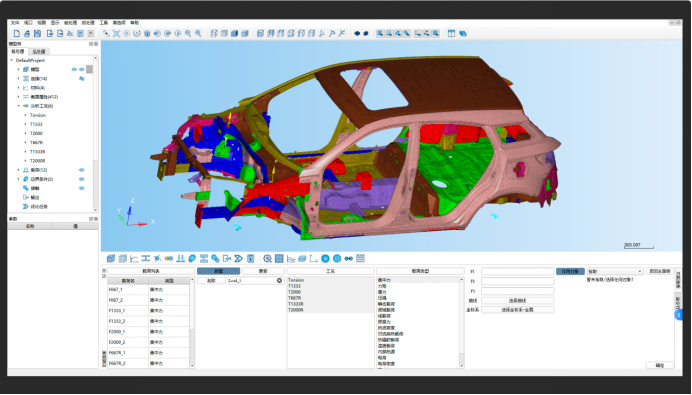Open the 拾取 dropdown in right panel
The image size is (692, 395).
tap(614, 271)
